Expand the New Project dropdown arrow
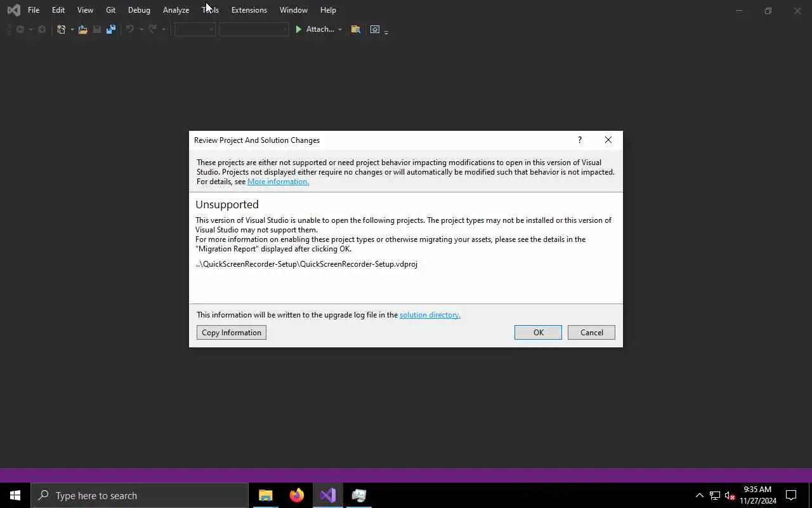 tap(72, 29)
